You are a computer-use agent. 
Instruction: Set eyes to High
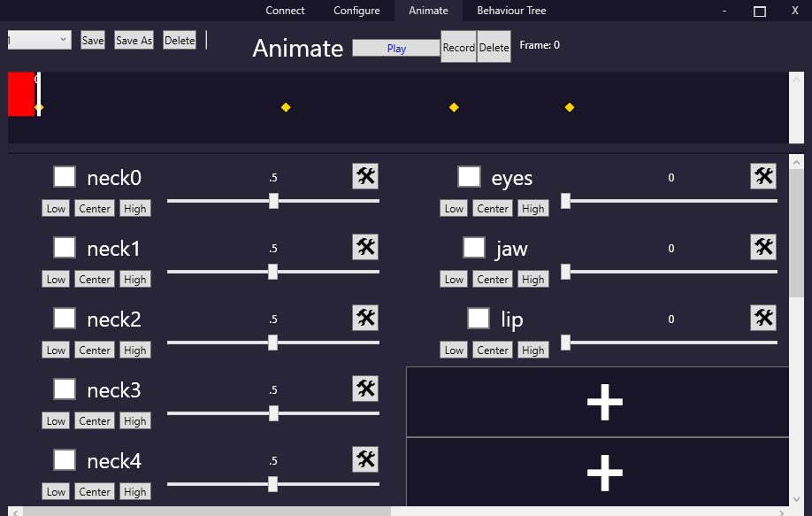(532, 208)
